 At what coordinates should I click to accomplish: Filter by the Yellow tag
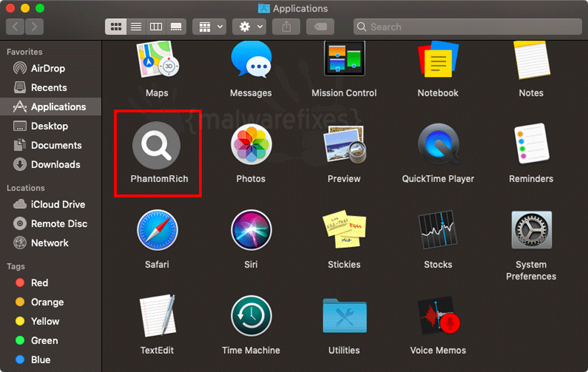(51, 321)
